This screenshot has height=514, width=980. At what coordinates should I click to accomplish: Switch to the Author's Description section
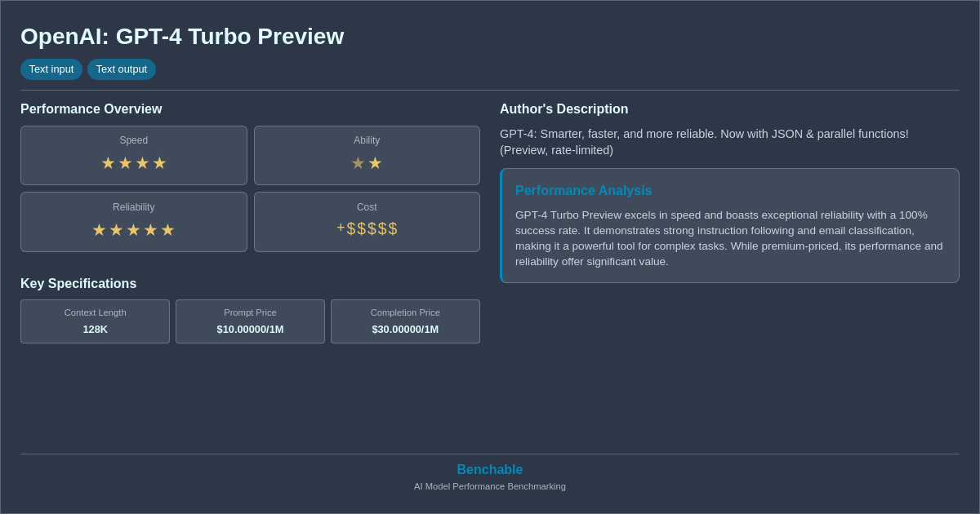[563, 109]
